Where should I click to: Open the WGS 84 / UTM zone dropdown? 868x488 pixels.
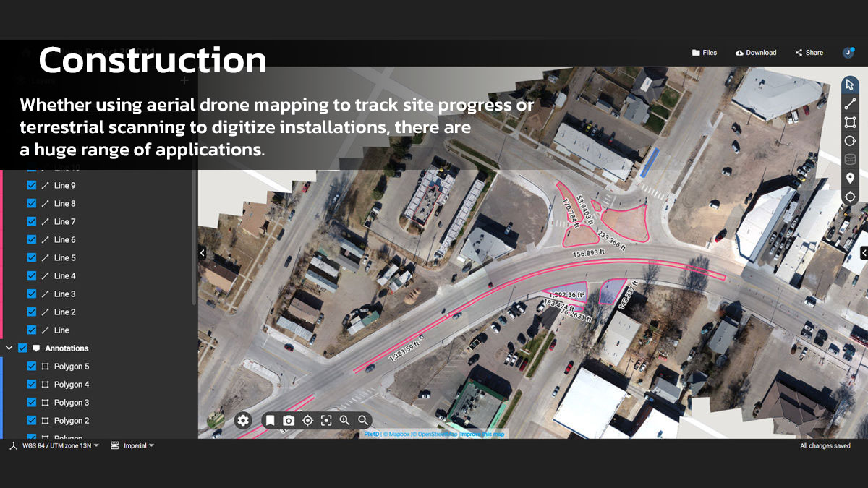coord(55,446)
